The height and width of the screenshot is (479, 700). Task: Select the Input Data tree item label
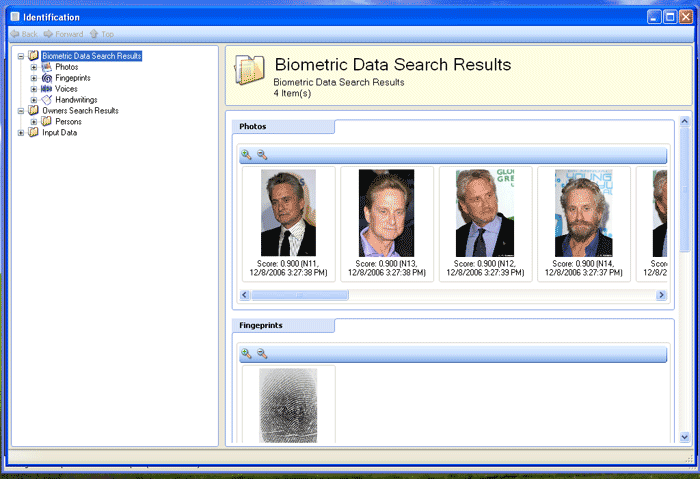[x=59, y=132]
